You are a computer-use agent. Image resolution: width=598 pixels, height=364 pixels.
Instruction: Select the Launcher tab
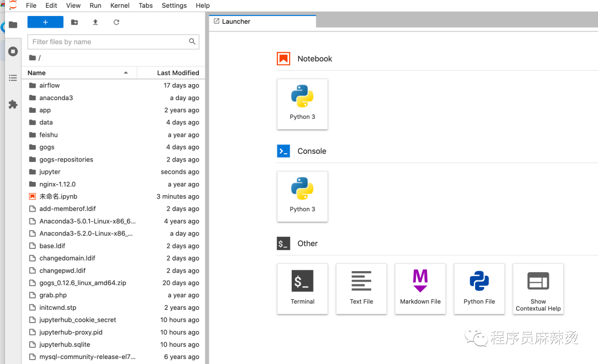click(263, 22)
